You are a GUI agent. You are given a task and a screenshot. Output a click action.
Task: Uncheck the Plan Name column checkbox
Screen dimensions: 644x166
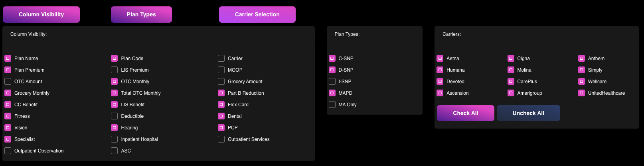(8, 59)
